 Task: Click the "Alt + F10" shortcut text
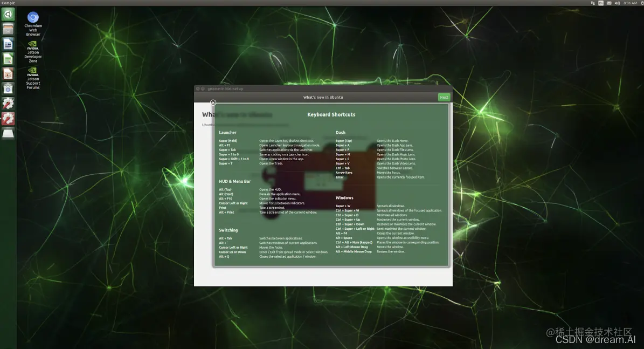point(225,199)
